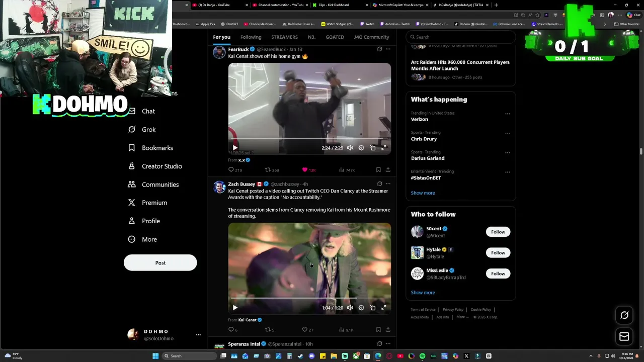Open settings on Zach Bussey's video
644x362 pixels.
361,308
